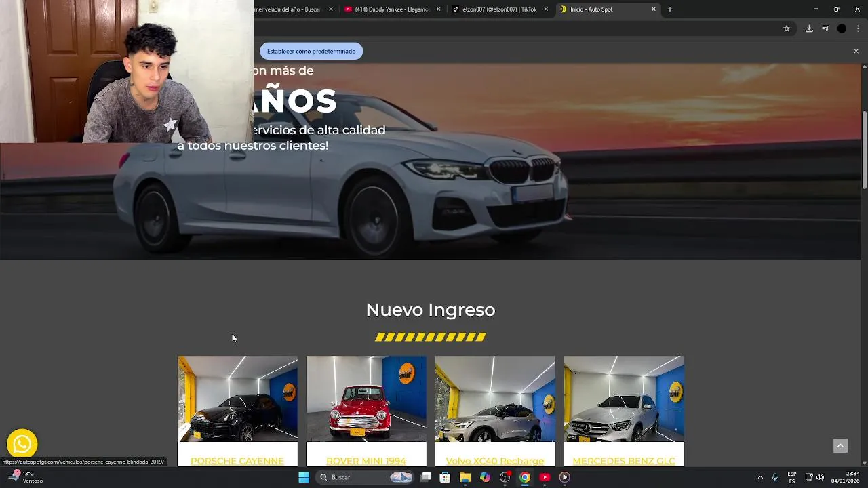
Task: Open the network tray icon
Action: pyautogui.click(x=809, y=477)
